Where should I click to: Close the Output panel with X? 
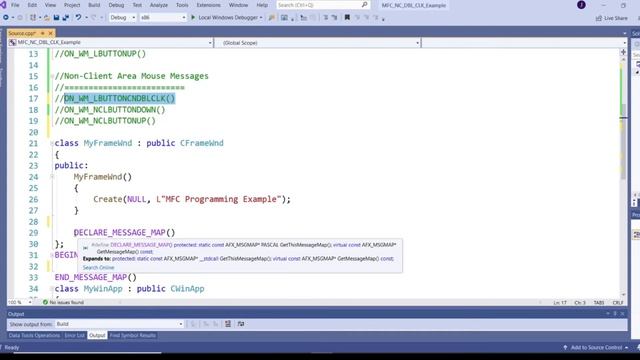point(622,313)
